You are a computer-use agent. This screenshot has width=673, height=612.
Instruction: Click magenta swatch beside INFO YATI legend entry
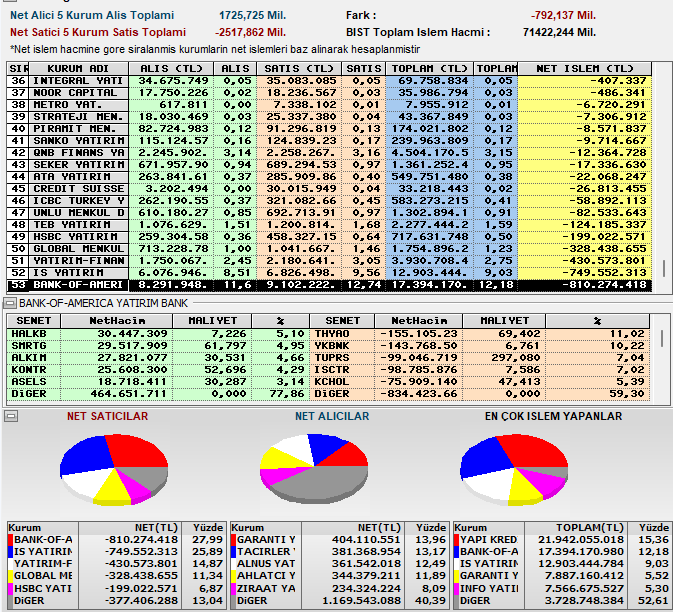coord(457,588)
